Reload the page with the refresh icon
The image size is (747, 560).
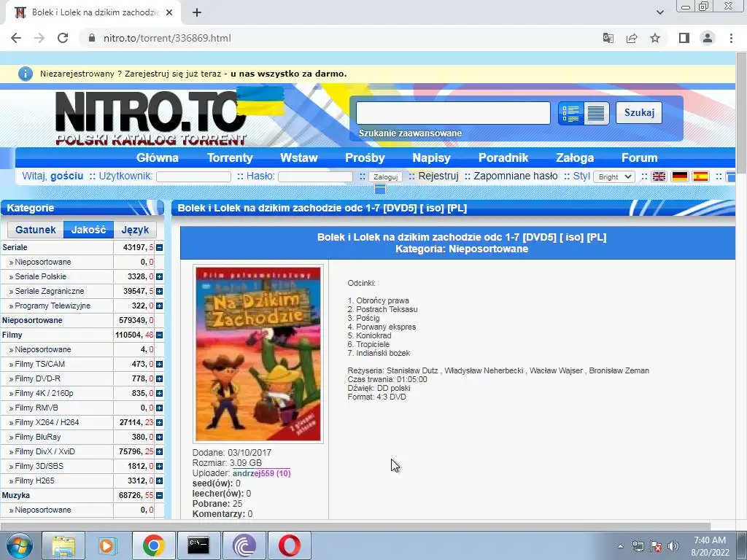(63, 38)
